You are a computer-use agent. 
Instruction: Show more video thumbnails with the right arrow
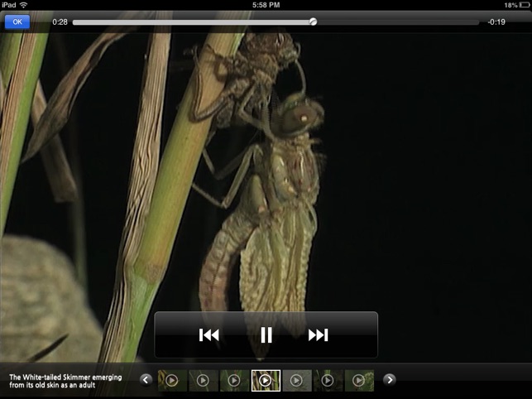point(390,379)
